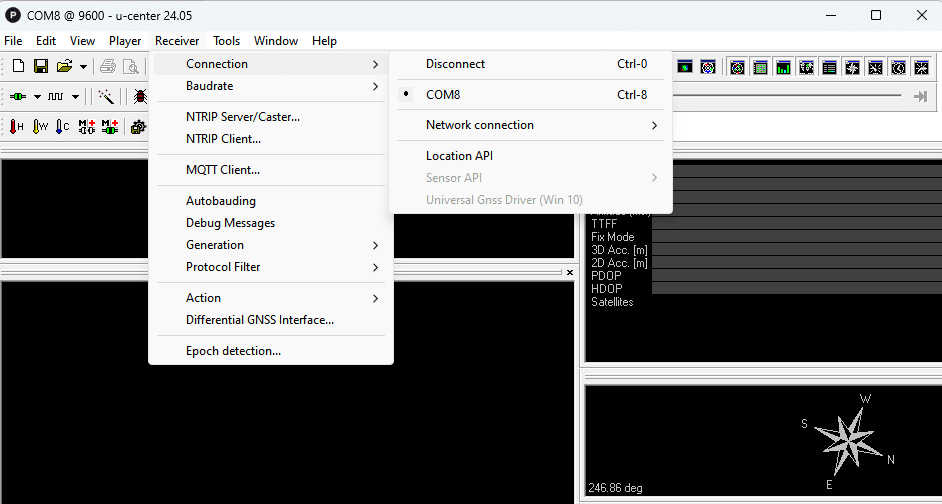Viewport: 942px width, 504px height.
Task: Click the square-wave baudrate icon
Action: [55, 96]
